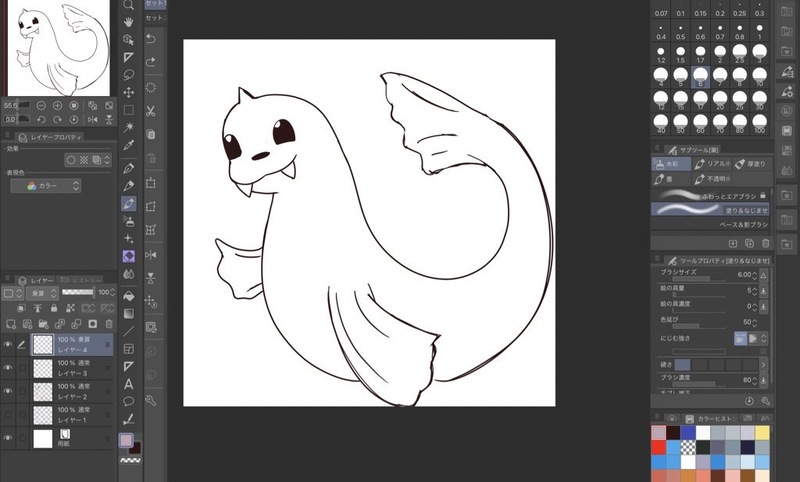The width and height of the screenshot is (800, 482).
Task: Select the 塗り&なじませ brush
Action: coord(710,210)
